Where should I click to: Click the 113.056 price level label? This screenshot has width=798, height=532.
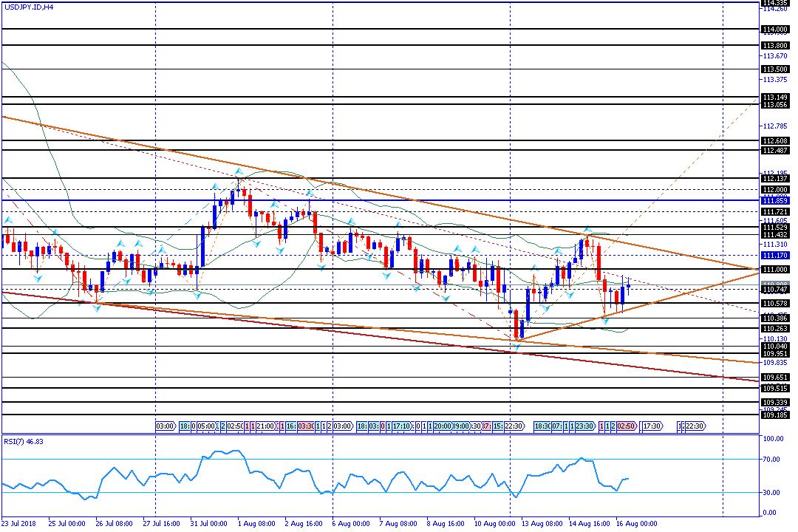(774, 104)
